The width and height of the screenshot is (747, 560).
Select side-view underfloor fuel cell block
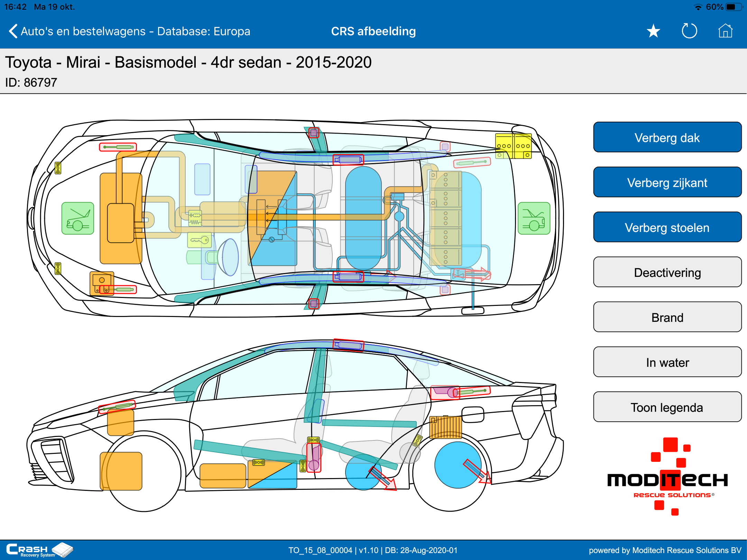click(272, 474)
